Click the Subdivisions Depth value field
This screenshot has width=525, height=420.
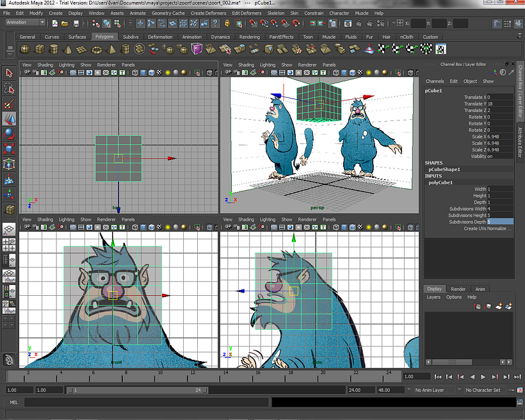500,222
